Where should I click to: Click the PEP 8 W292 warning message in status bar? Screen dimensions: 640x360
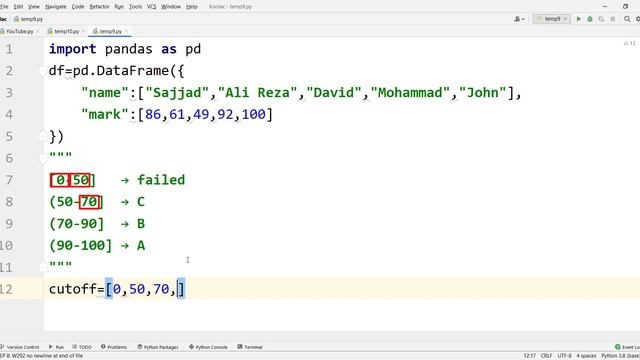click(42, 356)
